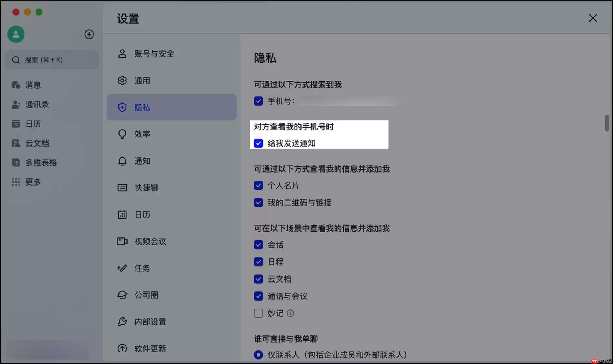Click the 搜索 search field
The width and height of the screenshot is (613, 364).
point(52,60)
